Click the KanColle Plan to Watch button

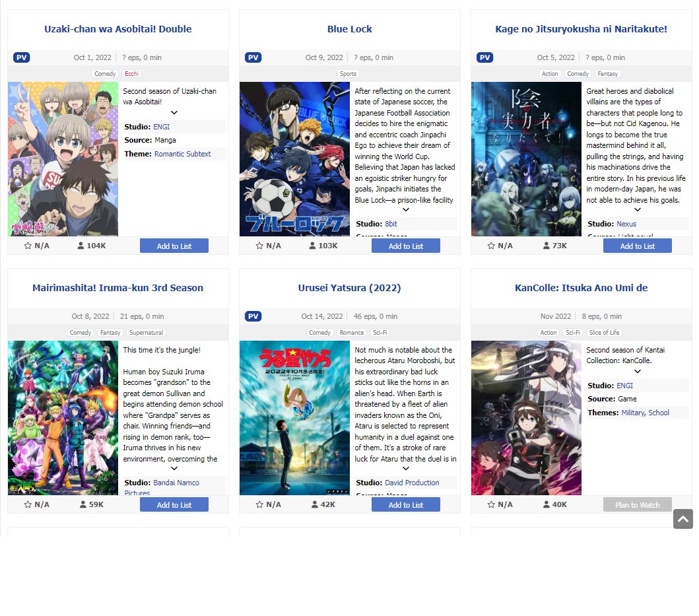tap(638, 504)
